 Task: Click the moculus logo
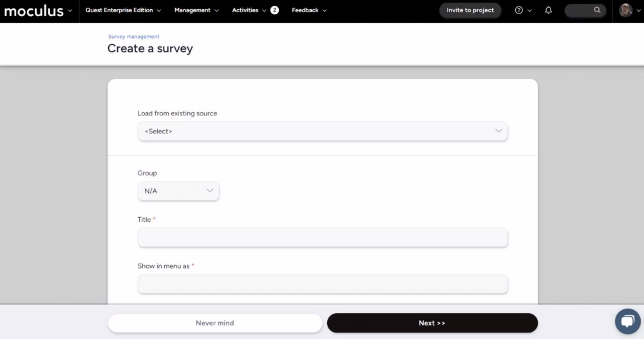(x=33, y=11)
